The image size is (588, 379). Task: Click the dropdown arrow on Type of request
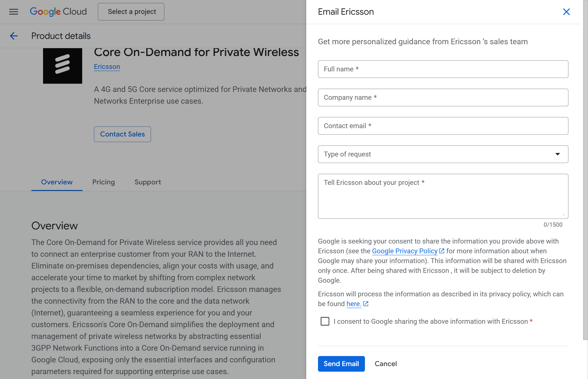tap(557, 154)
